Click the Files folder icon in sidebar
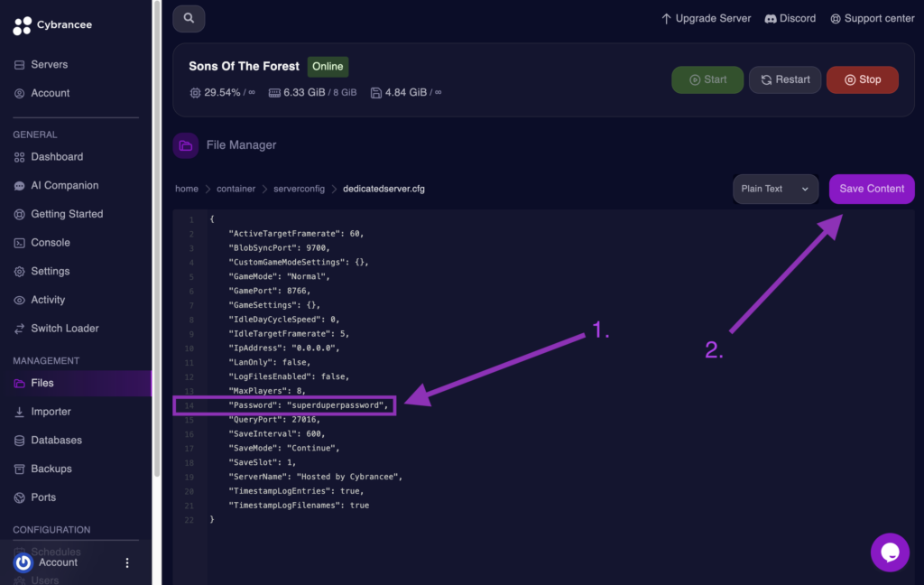The width and height of the screenshot is (924, 585). (20, 384)
